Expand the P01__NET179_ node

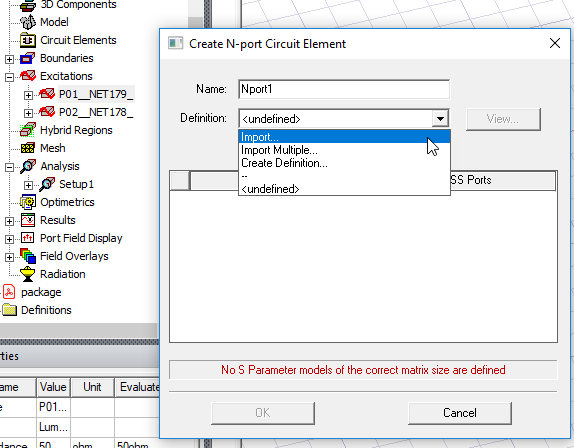[x=28, y=95]
